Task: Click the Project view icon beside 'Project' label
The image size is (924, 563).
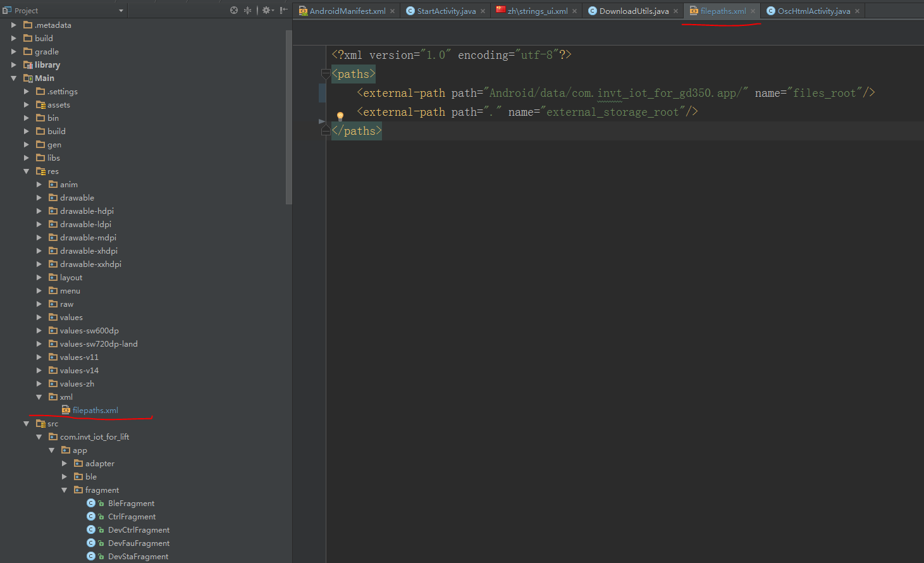Action: coord(8,10)
